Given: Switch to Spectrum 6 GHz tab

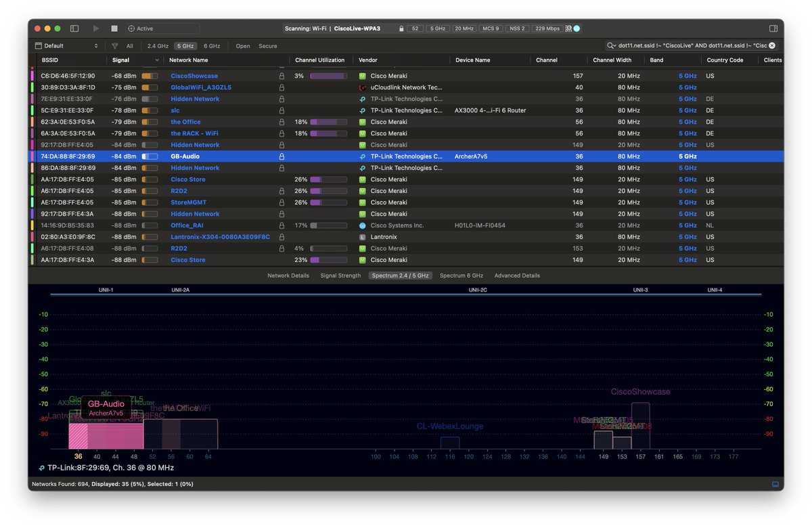Looking at the screenshot, I should tap(461, 276).
